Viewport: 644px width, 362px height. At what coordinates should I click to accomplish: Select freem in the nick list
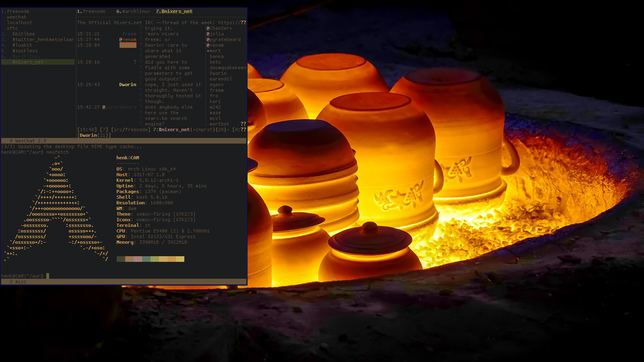(x=217, y=90)
